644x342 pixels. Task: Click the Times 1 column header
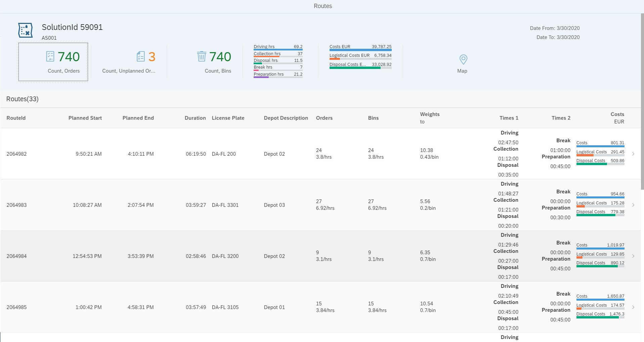[509, 118]
